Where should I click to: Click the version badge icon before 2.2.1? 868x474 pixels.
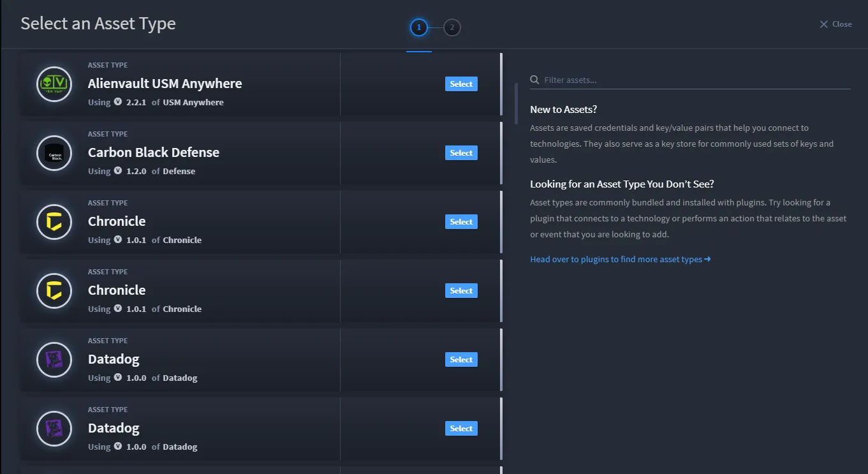click(x=118, y=102)
